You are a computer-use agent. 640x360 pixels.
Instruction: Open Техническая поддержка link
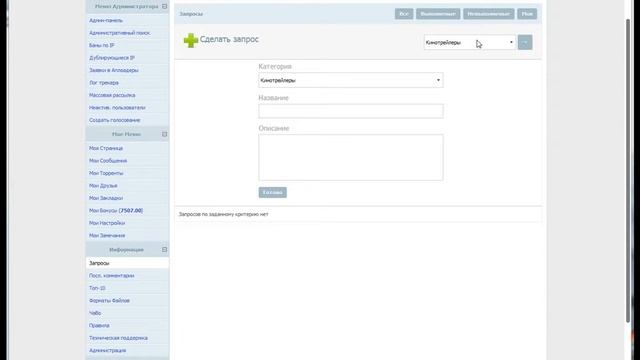(118, 338)
